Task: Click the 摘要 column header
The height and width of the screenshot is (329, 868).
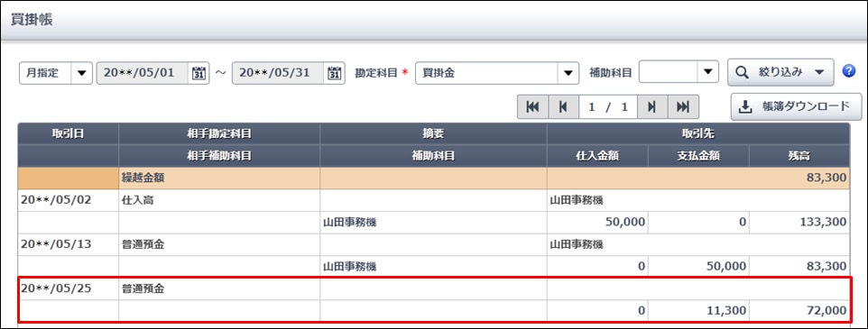Action: [x=433, y=133]
